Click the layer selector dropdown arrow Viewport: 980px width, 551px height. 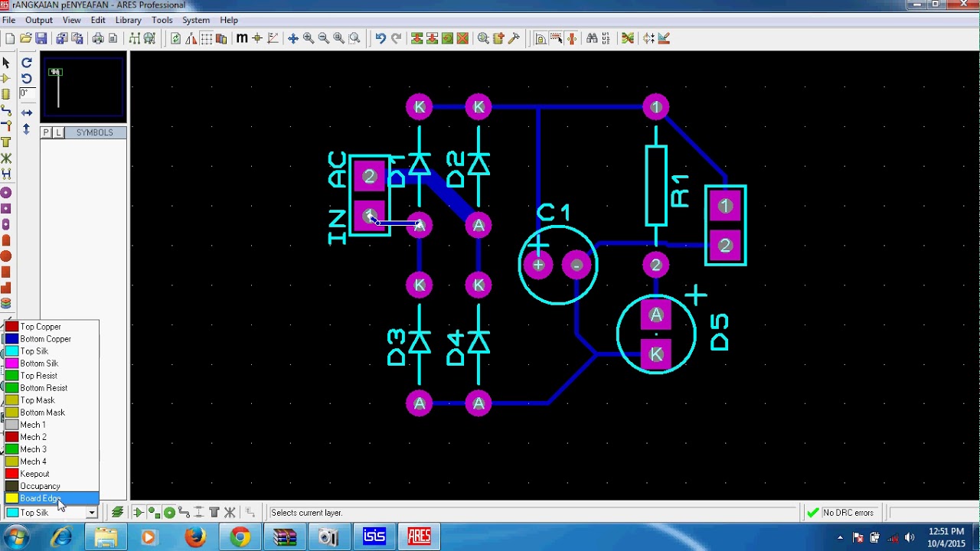click(x=92, y=513)
